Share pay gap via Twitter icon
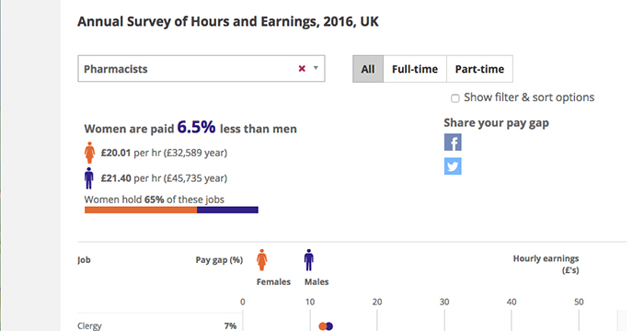This screenshot has height=331, width=644. pos(453,166)
